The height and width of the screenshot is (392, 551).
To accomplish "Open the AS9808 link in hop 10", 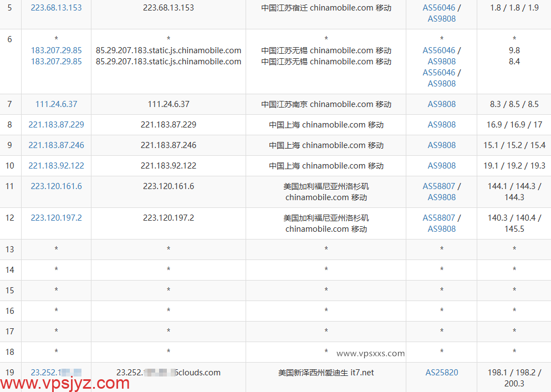I will [x=442, y=166].
